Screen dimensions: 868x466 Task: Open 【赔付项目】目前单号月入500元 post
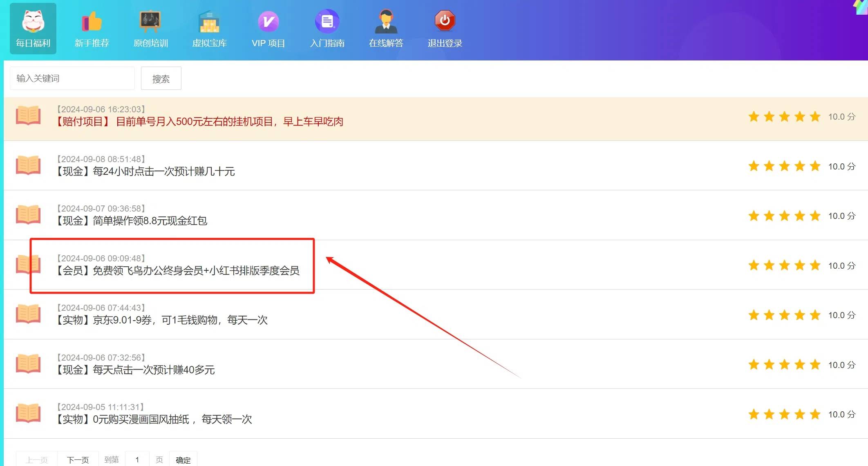tap(199, 122)
